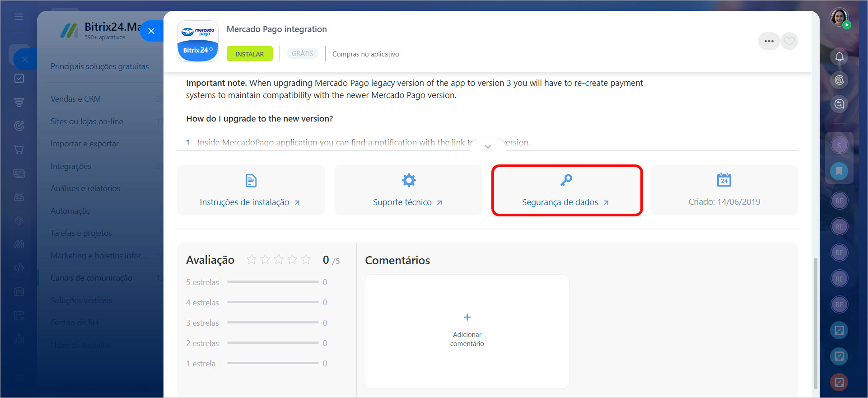
Task: Click the gear icon above Suporte técnico
Action: (x=409, y=180)
